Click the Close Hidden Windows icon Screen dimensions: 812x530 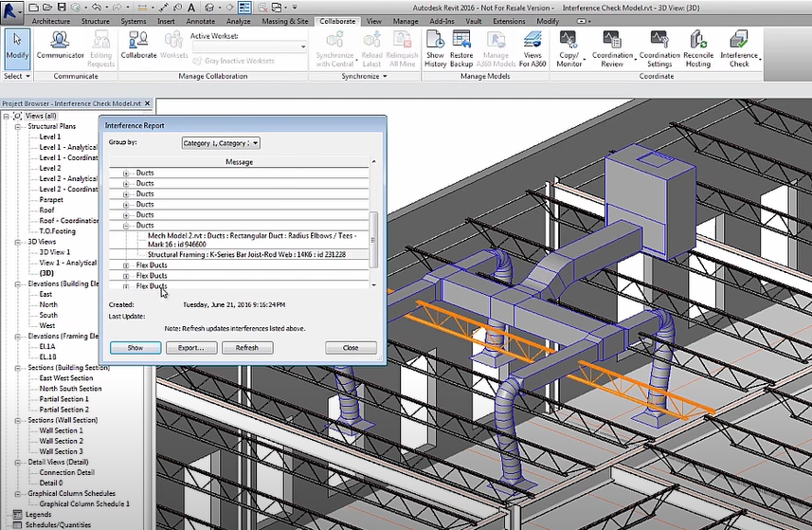(x=262, y=8)
